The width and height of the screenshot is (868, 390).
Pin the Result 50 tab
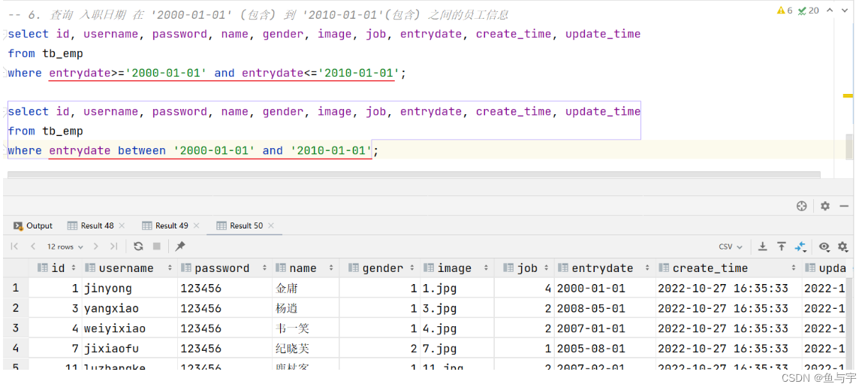coord(180,246)
